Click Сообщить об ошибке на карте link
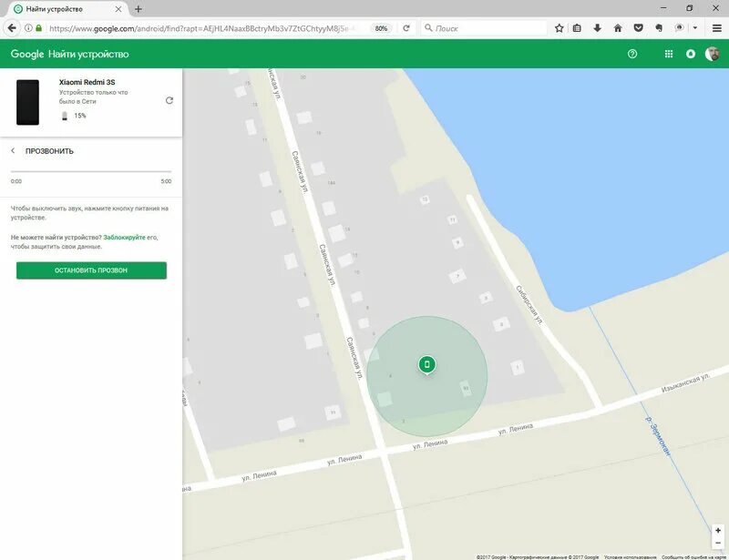Viewport: 729px width, 560px height. tap(693, 556)
